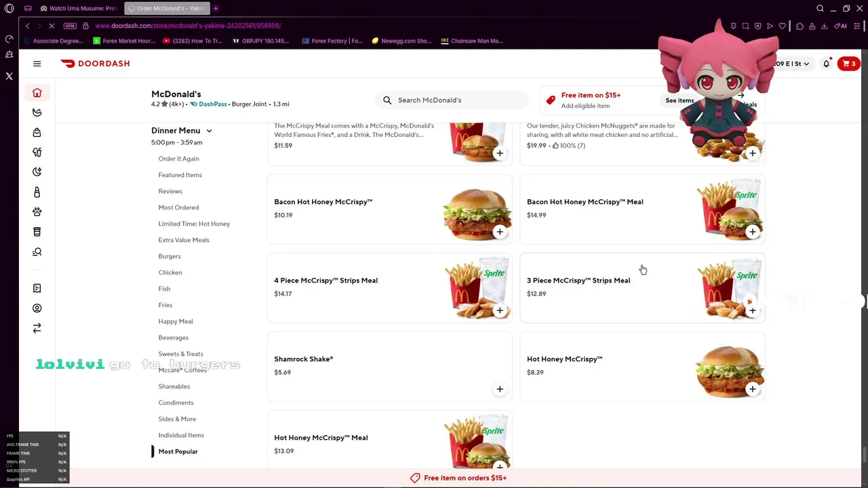Go back in browser history
868x488 pixels.
27,26
